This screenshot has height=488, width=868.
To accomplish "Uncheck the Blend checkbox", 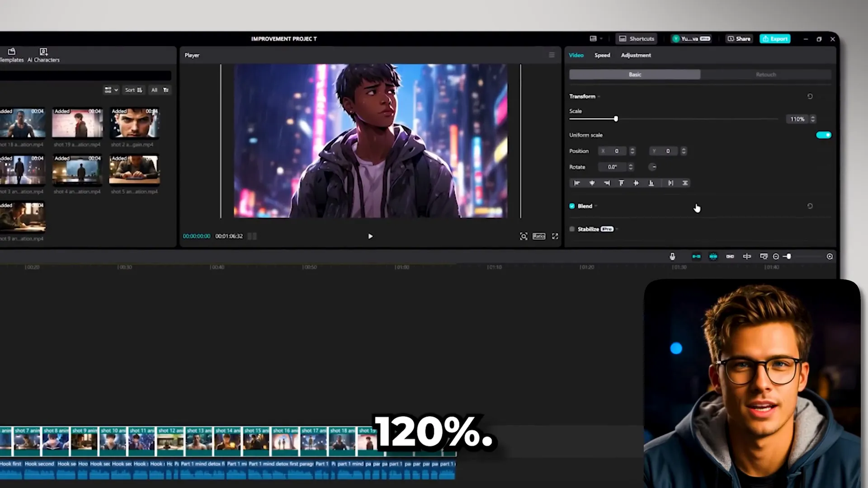I will click(572, 206).
